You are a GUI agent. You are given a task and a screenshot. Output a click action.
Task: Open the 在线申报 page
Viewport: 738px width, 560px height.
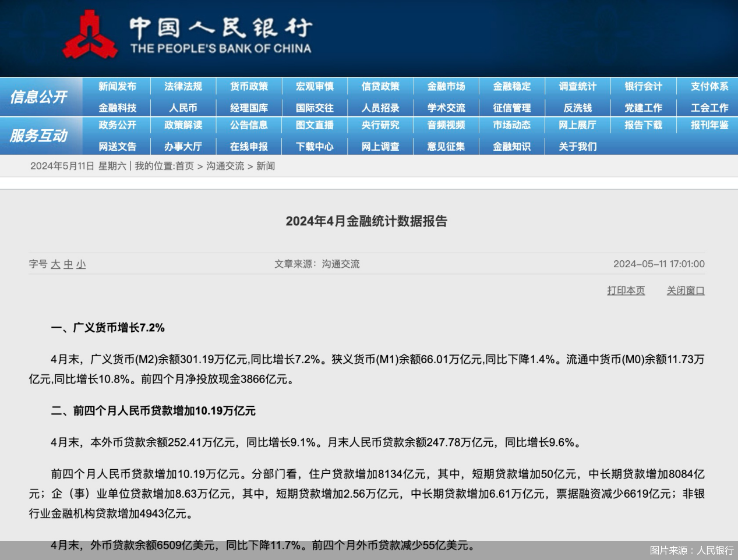(x=248, y=146)
